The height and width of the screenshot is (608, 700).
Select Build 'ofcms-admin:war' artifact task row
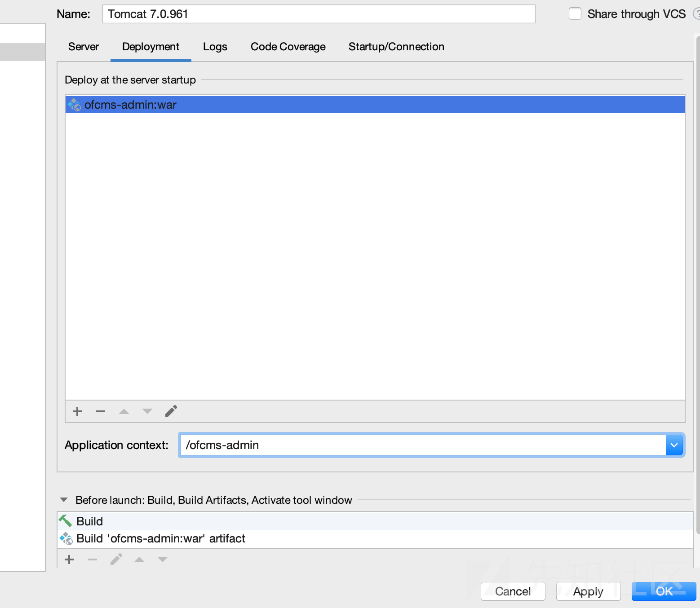(x=375, y=538)
